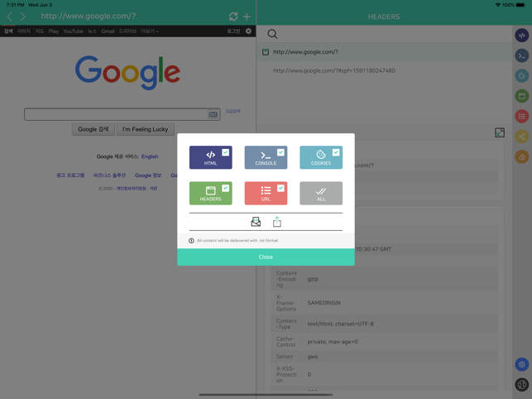
Task: Open 뉴스 in Google top bar
Action: (x=92, y=31)
